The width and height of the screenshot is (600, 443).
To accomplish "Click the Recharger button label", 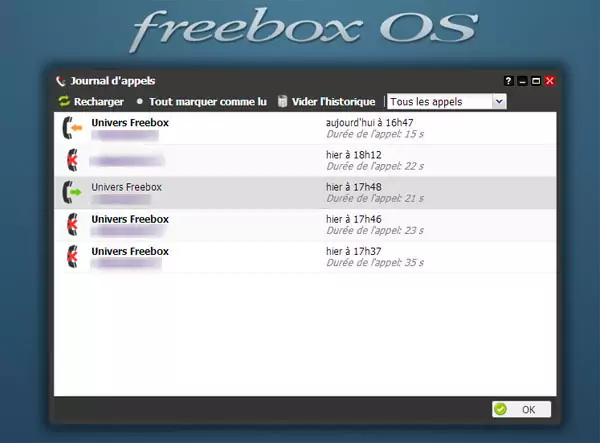I will (99, 102).
